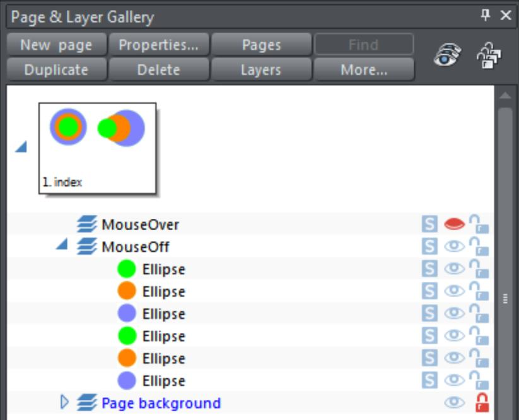Click the S solo icon on MouseOver layer
The image size is (519, 420).
click(429, 224)
